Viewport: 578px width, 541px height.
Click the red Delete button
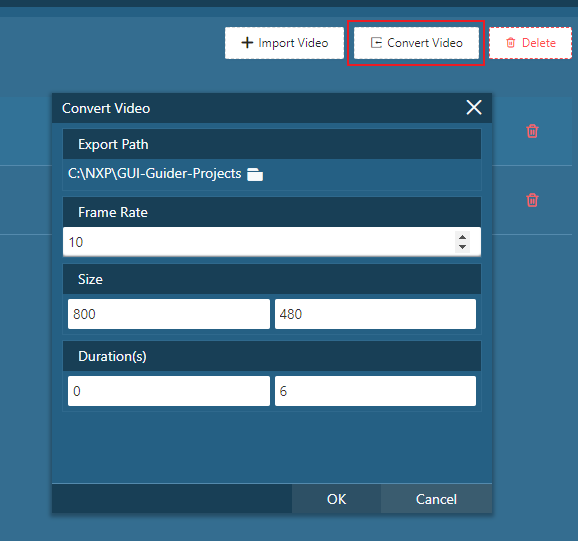click(530, 43)
